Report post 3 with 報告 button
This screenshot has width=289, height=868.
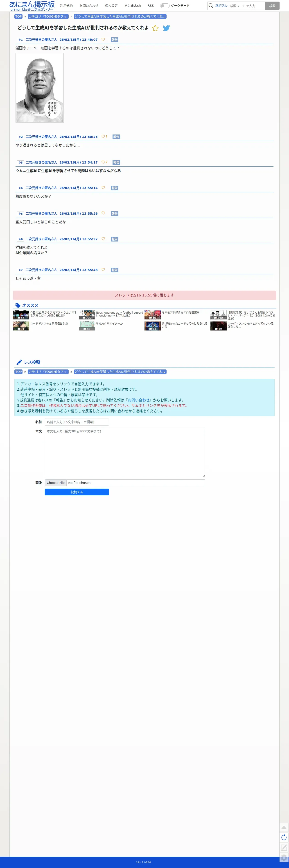tap(116, 162)
